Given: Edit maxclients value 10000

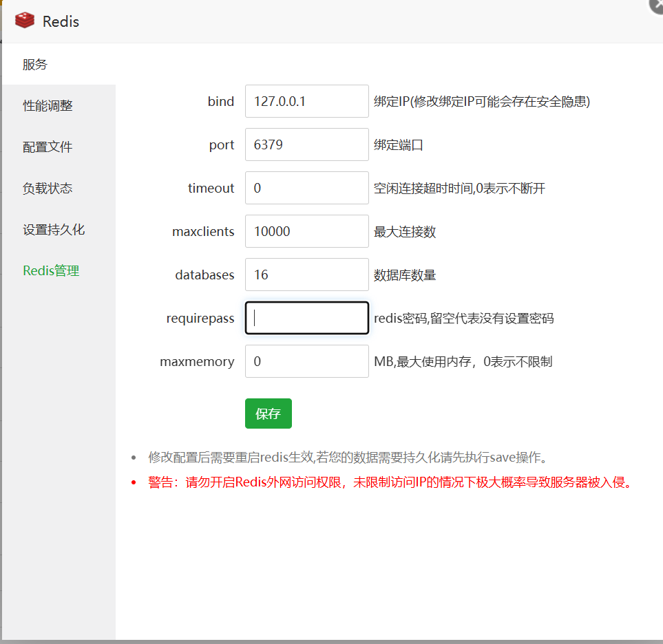Looking at the screenshot, I should [307, 231].
